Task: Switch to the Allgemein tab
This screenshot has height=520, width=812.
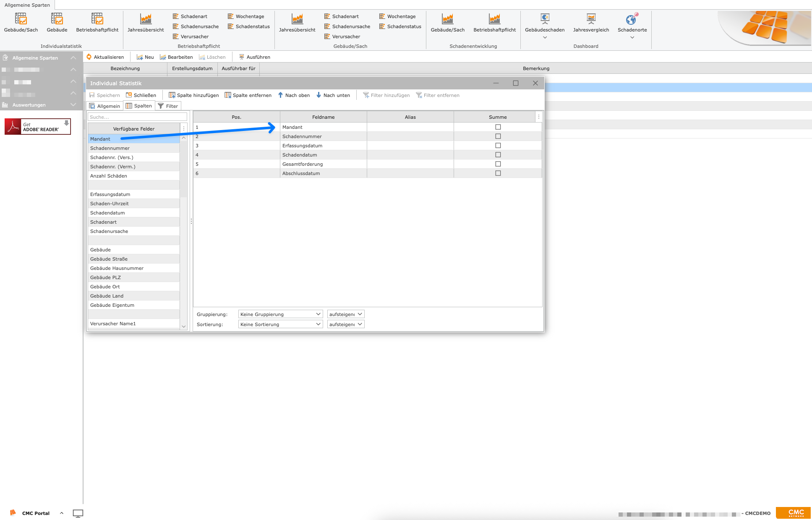Action: pyautogui.click(x=104, y=106)
